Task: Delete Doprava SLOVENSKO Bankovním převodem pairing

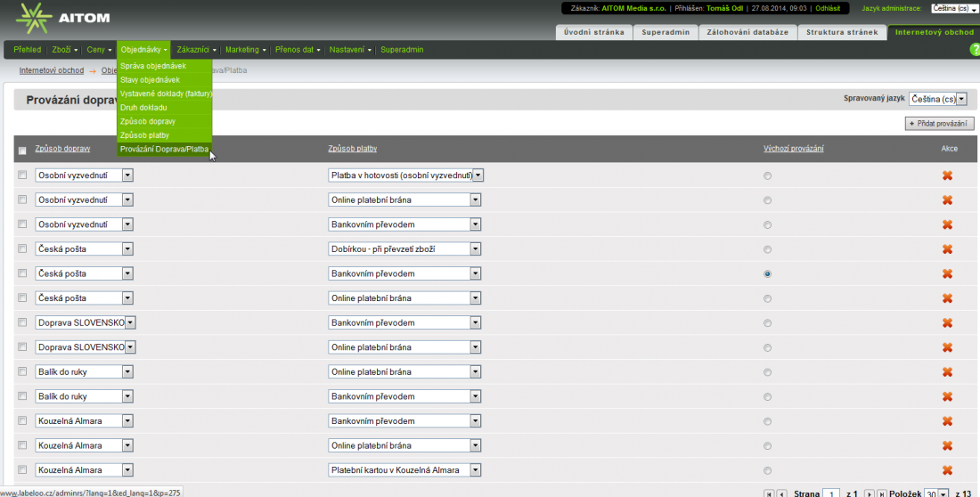Action: click(x=947, y=322)
